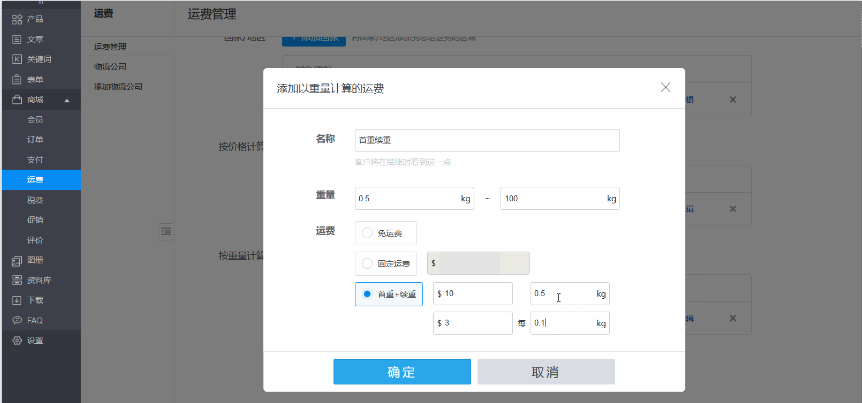862x403 pixels.
Task: Click the FAQ chat bubble icon
Action: pos(17,320)
